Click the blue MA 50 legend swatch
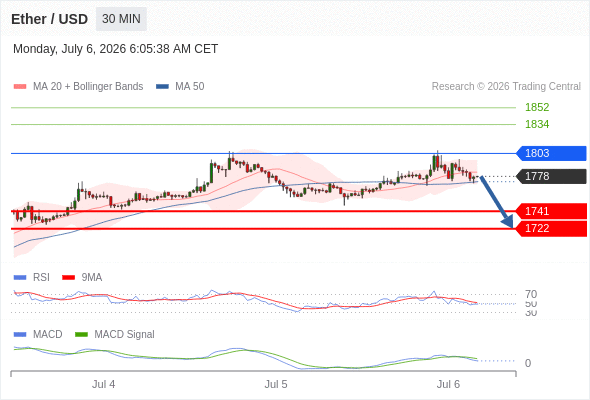The height and width of the screenshot is (400, 590). pos(162,87)
